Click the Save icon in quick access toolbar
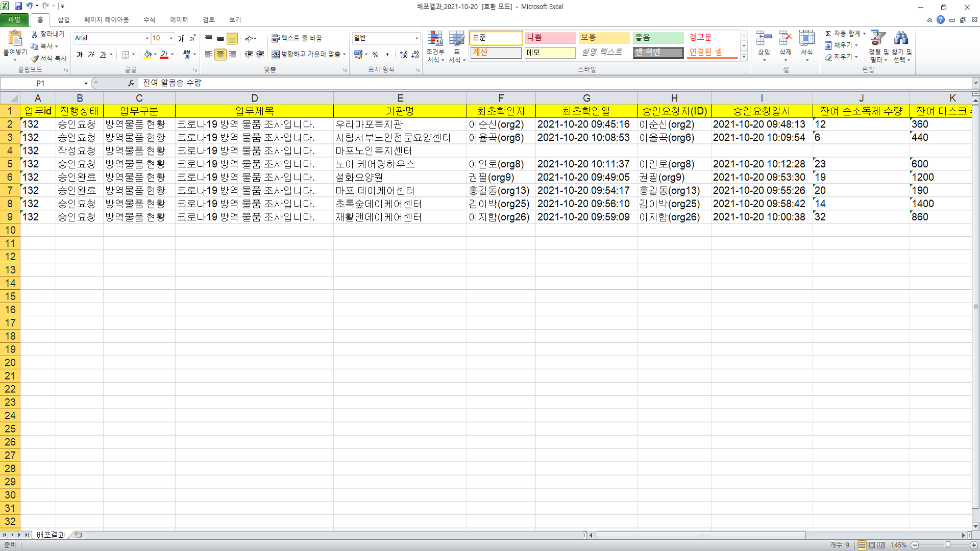Viewport: 980px width, 551px height. click(18, 6)
